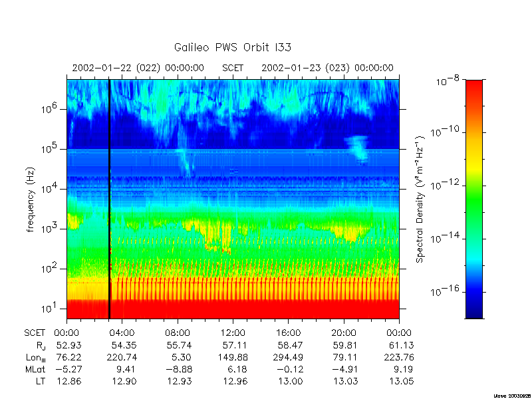Image resolution: width=532 pixels, height=399 pixels.
Task: Click the longitude value '5.30'
Action: pos(182,357)
